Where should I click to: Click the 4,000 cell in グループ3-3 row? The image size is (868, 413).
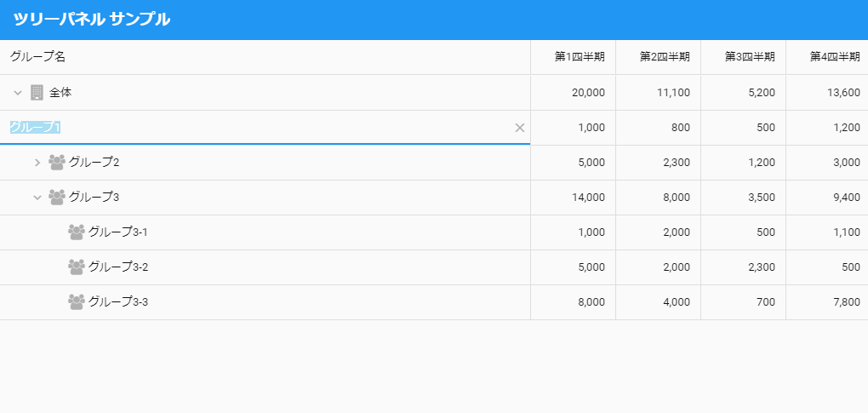(x=658, y=302)
